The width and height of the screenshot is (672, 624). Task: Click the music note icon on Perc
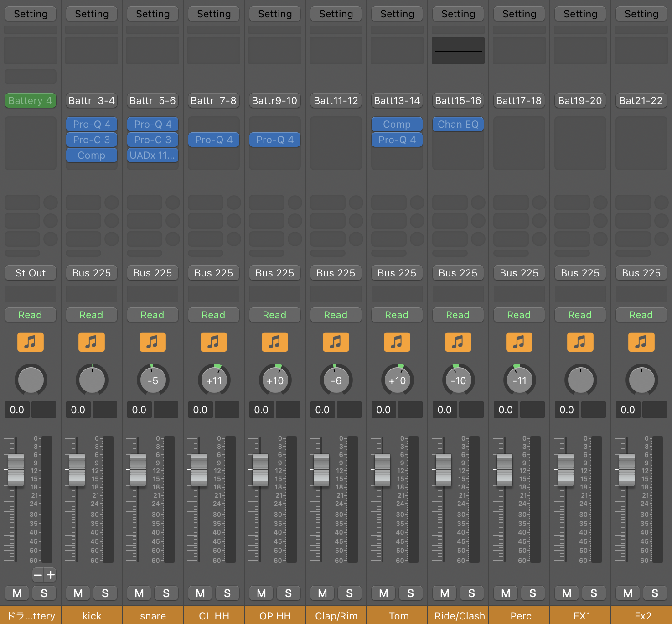coord(519,342)
